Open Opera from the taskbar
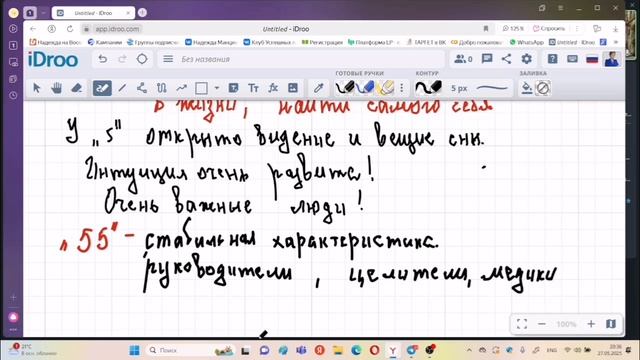 [374, 350]
